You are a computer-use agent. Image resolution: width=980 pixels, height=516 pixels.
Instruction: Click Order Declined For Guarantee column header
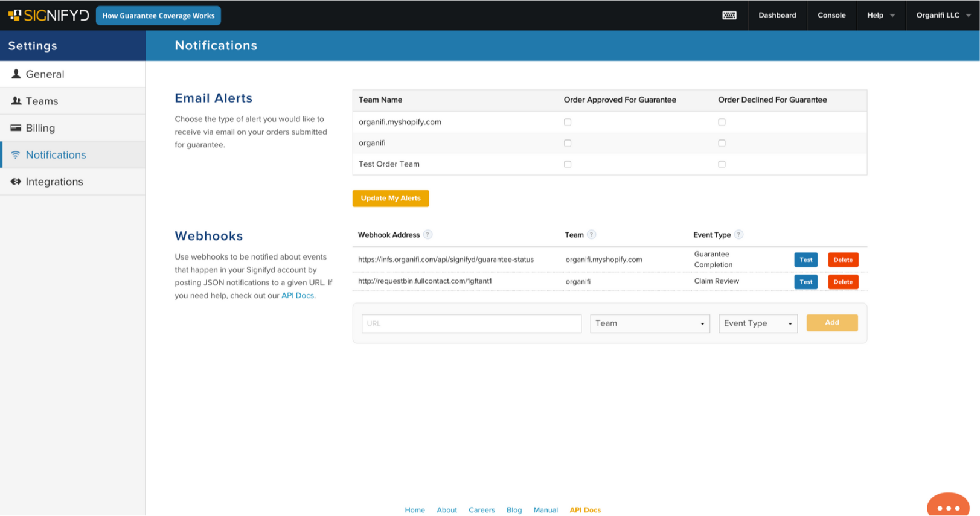772,100
